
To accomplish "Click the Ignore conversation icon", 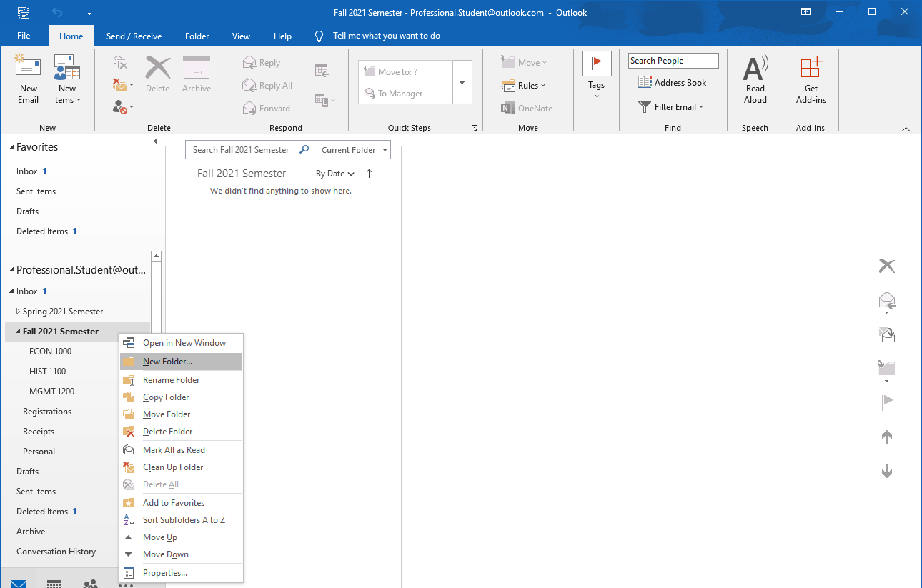I will 121,63.
